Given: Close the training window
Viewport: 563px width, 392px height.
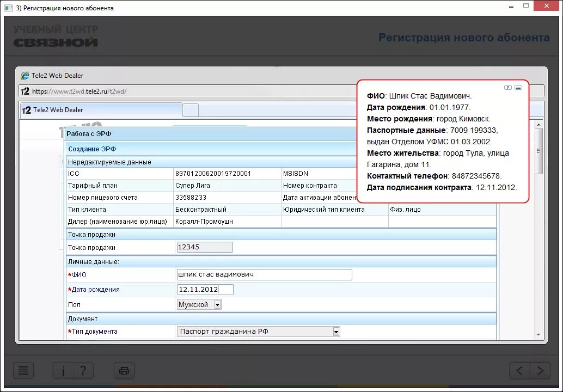Looking at the screenshot, I should pos(547,6).
